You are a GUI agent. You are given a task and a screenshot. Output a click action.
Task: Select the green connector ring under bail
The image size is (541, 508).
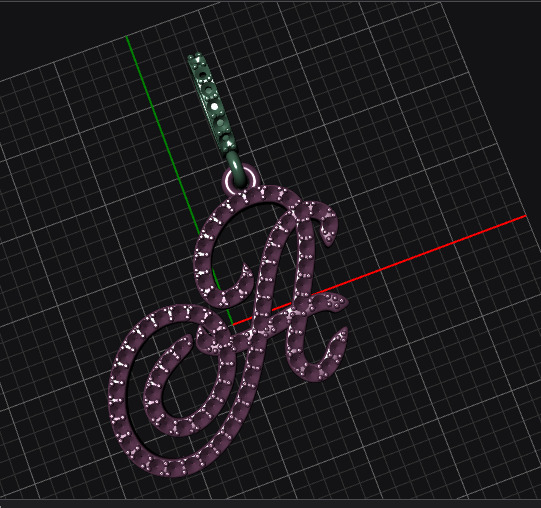tap(237, 170)
